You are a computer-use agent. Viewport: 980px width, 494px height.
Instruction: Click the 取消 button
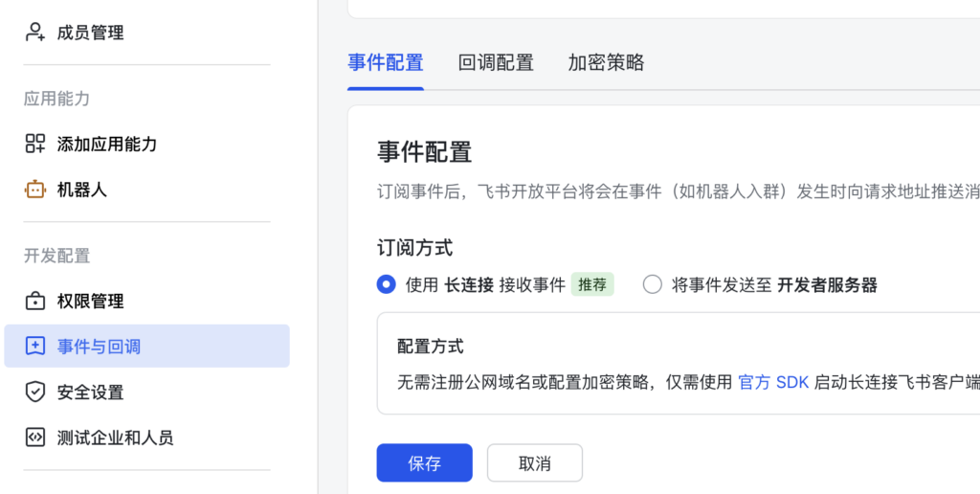pos(534,463)
